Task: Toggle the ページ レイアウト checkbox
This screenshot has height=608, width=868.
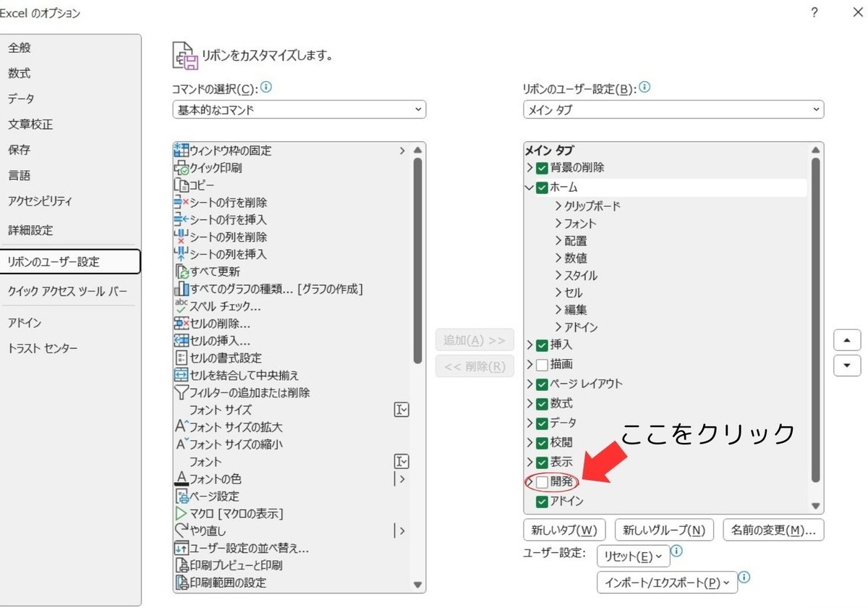Action: pos(542,384)
